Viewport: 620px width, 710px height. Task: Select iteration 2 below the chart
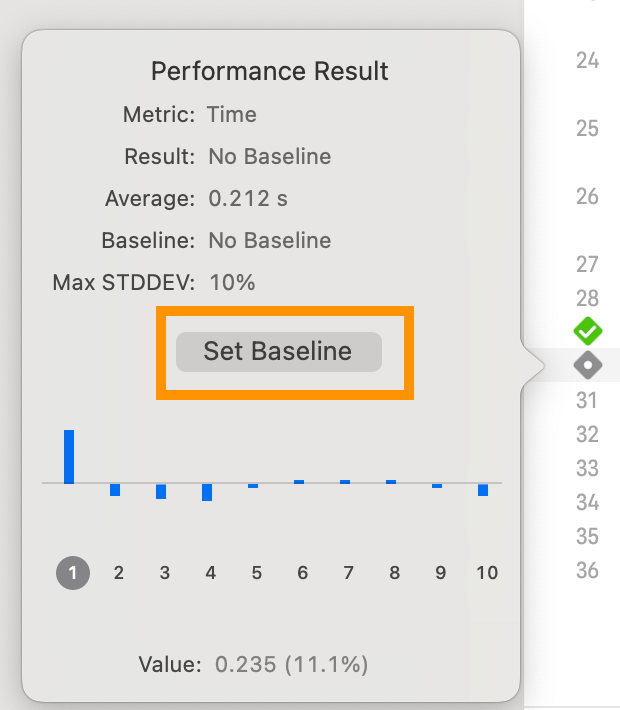[118, 573]
